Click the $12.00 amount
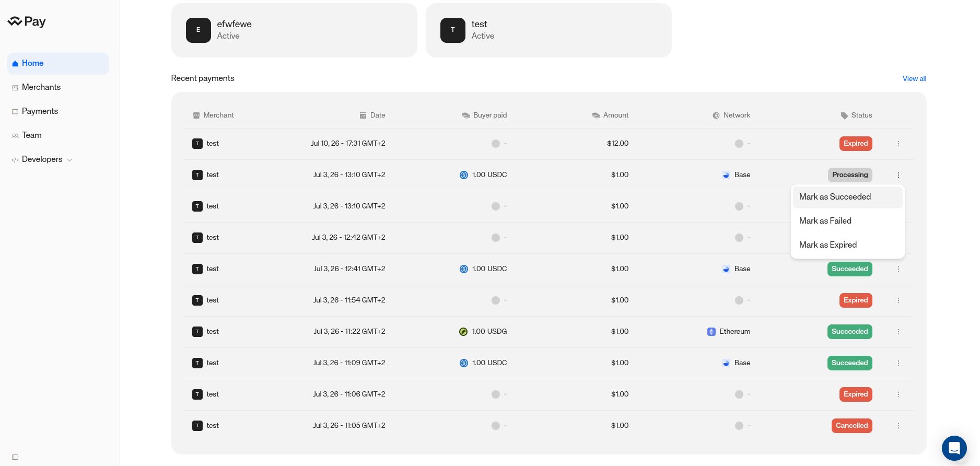The height and width of the screenshot is (466, 980). tap(617, 144)
